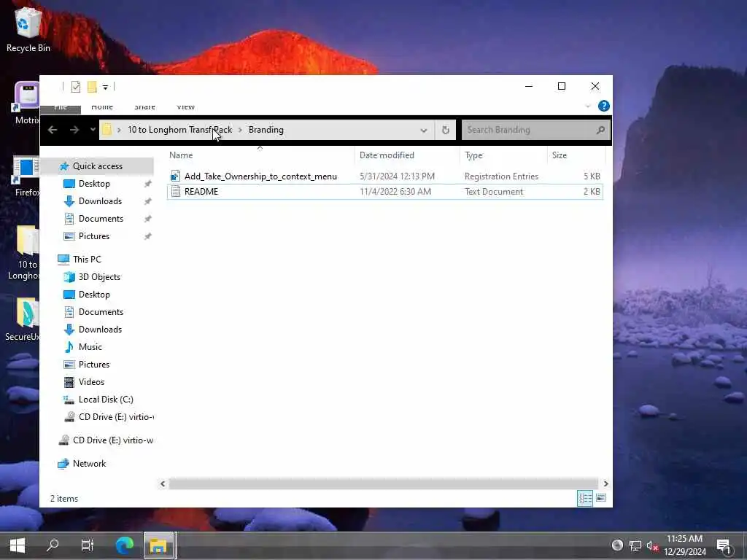Screen dimensions: 747x560
Task: Click the round tray icon left of network
Action: (x=617, y=545)
